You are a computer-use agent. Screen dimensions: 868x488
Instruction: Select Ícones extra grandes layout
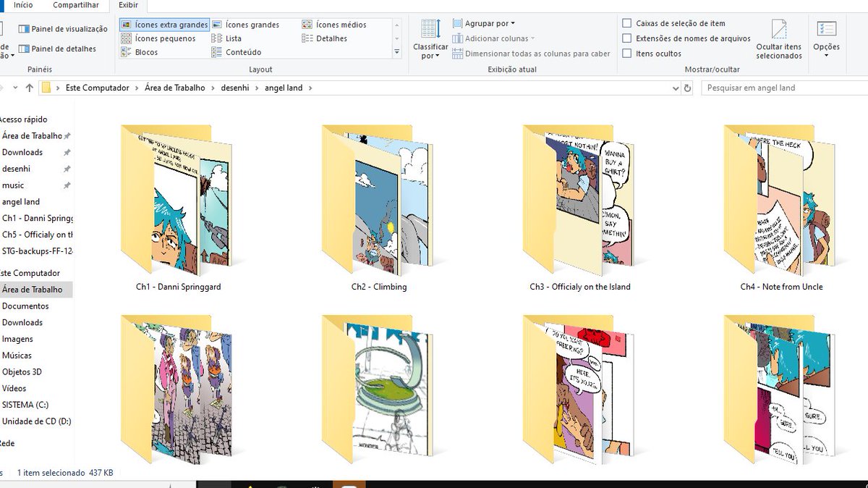(164, 25)
